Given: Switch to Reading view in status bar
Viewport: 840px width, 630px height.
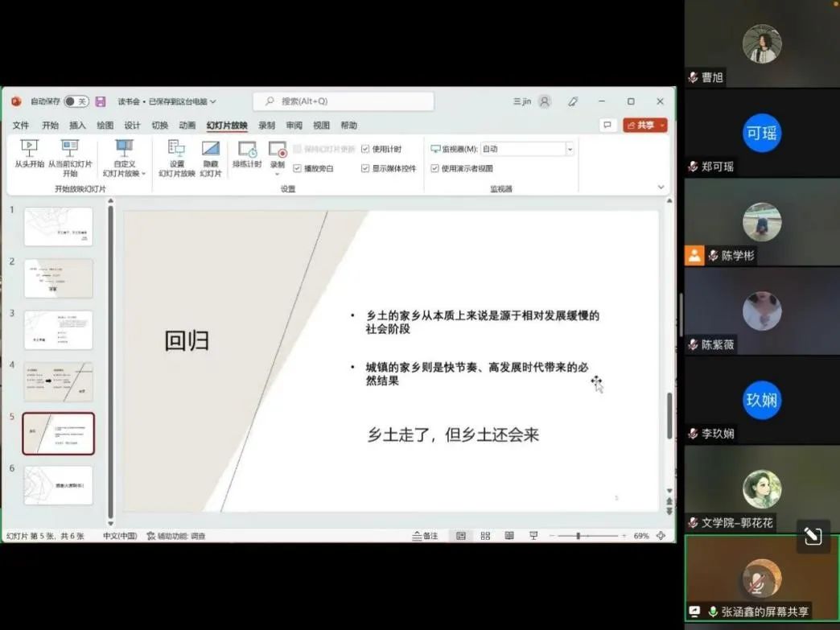Looking at the screenshot, I should (x=509, y=536).
